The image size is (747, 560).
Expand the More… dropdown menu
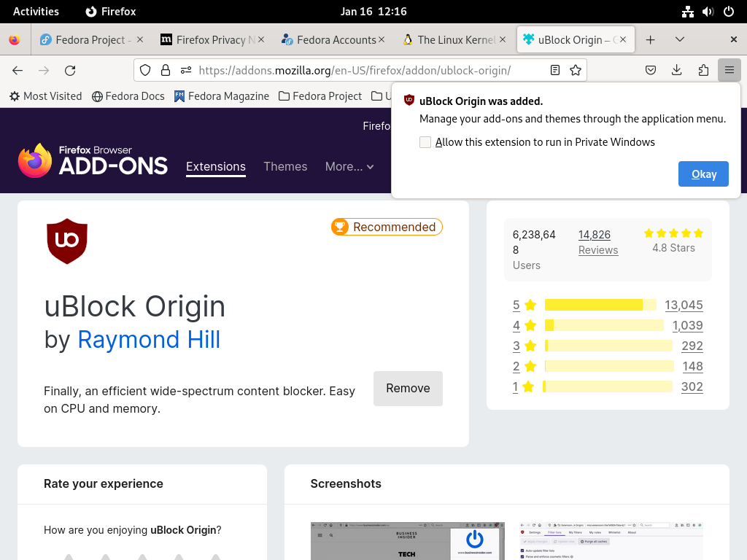point(349,167)
